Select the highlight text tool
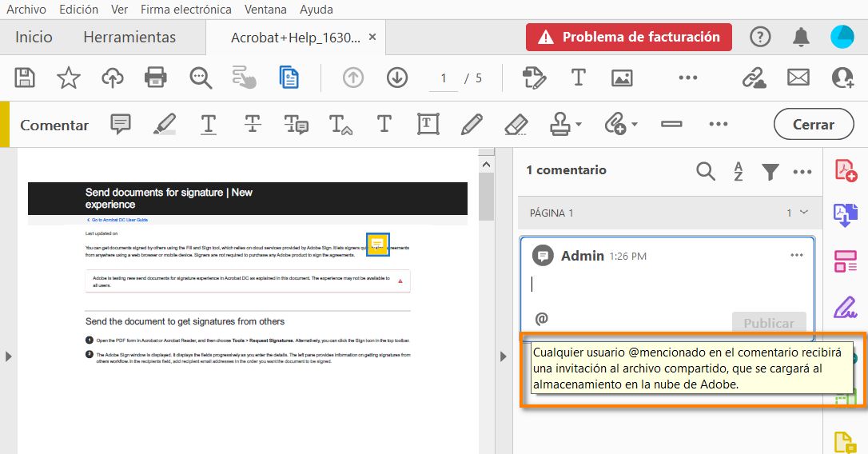The image size is (868, 454). point(165,125)
